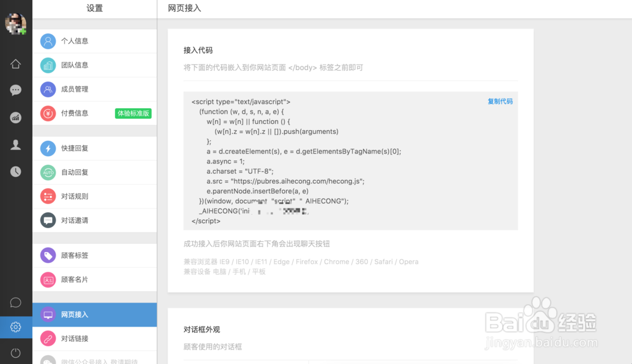Click the 设置 panel title
This screenshot has height=364, width=632.
point(95,8)
